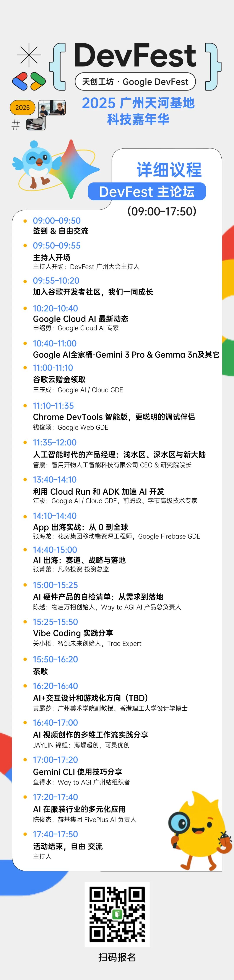Click the green icon inside the QR code
Image resolution: width=234 pixels, height=980 pixels.
click(x=117, y=914)
